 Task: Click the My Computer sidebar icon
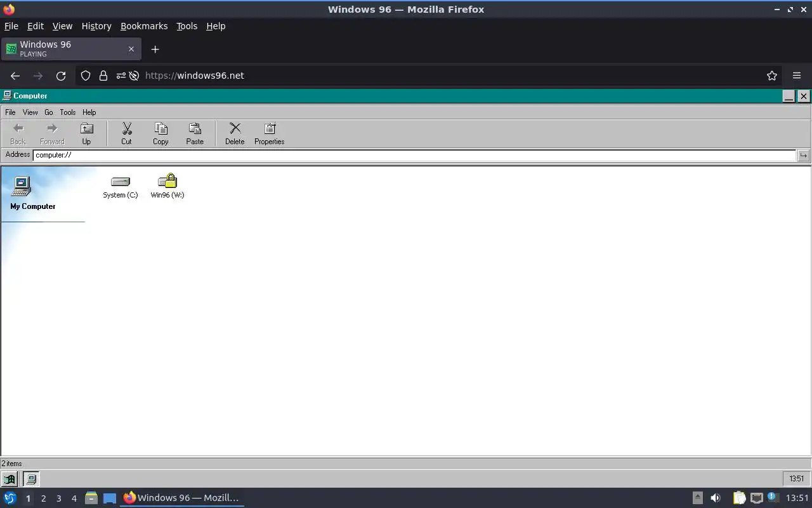[22, 187]
